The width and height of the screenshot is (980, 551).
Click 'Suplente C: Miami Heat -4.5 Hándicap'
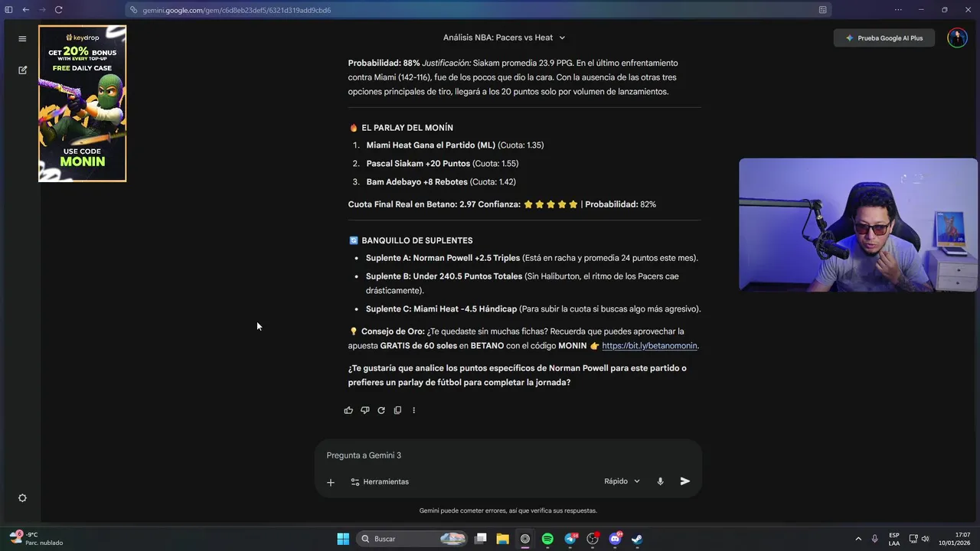click(441, 309)
